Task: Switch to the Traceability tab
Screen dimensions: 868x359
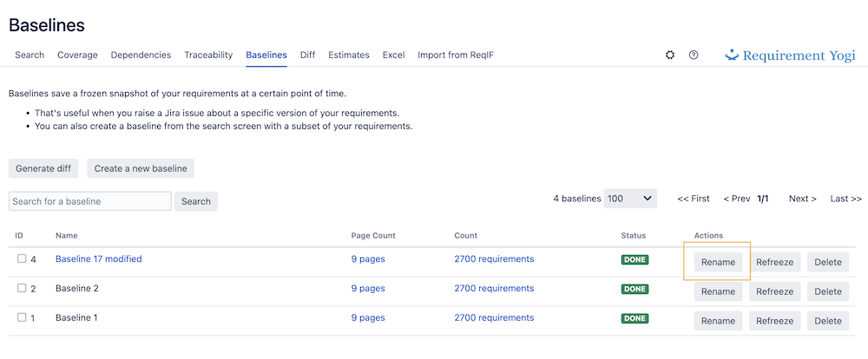Action: [x=208, y=55]
